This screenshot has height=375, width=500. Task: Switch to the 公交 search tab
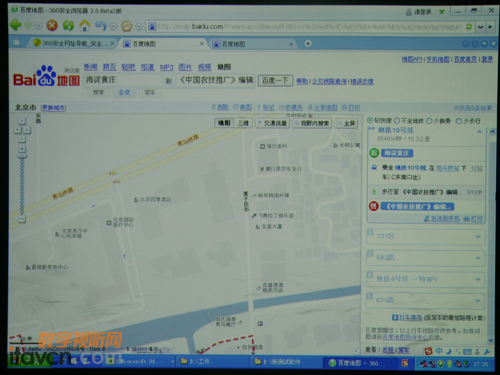pyautogui.click(x=124, y=92)
